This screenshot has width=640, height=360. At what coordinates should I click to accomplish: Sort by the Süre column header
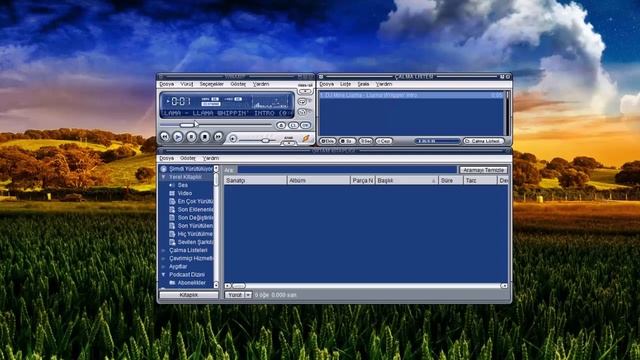coord(451,180)
